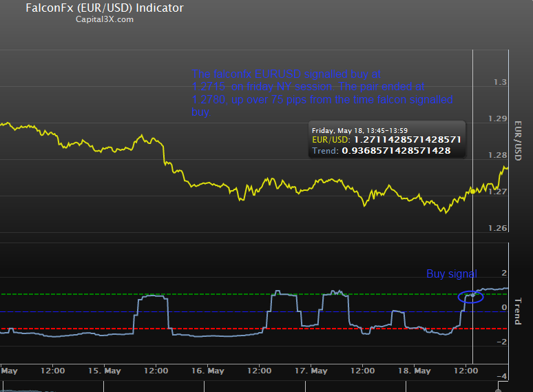Click the green dashed upper threshold line
Image resolution: width=533 pixels, height=392 pixels.
click(x=207, y=295)
